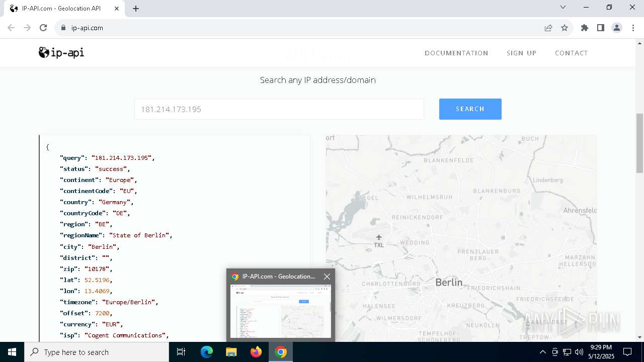644x362 pixels.
Task: Click the REINICKENDORF map label
Action: tap(417, 217)
